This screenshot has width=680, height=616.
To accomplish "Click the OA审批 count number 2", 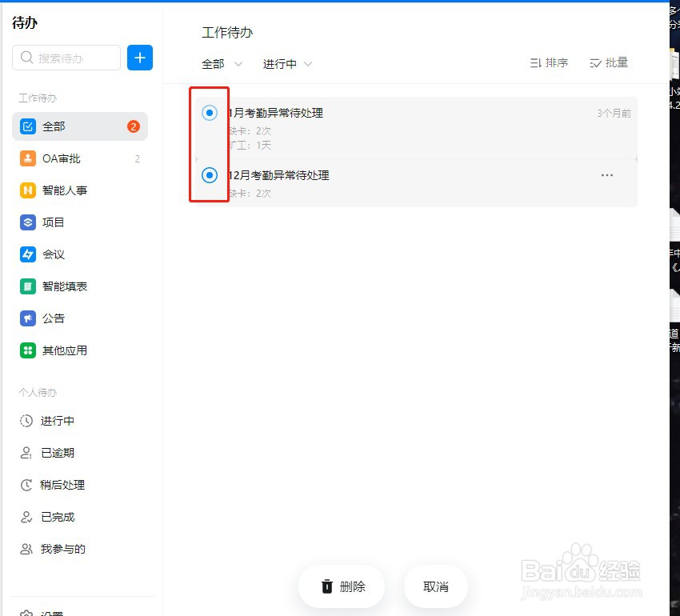I will tap(137, 158).
